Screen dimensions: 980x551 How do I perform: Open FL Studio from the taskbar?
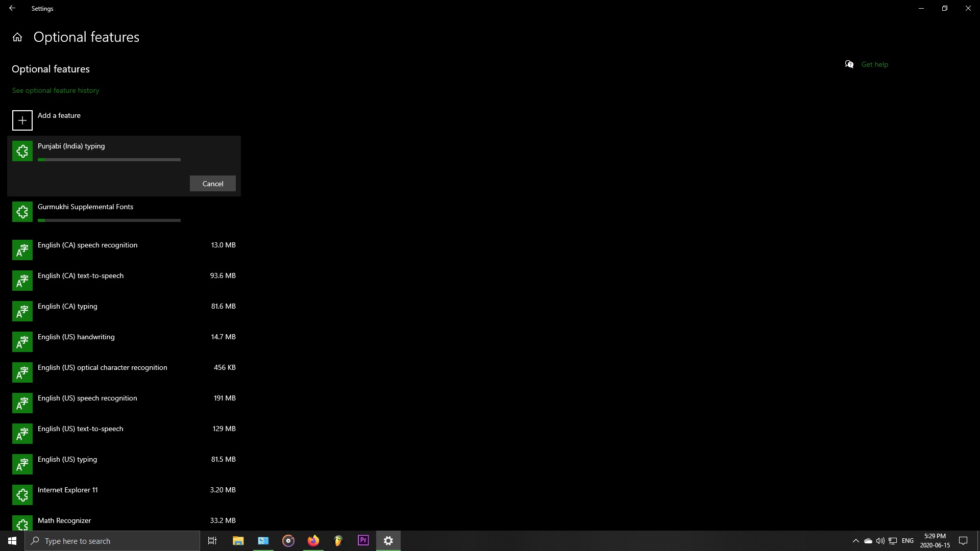coord(338,540)
